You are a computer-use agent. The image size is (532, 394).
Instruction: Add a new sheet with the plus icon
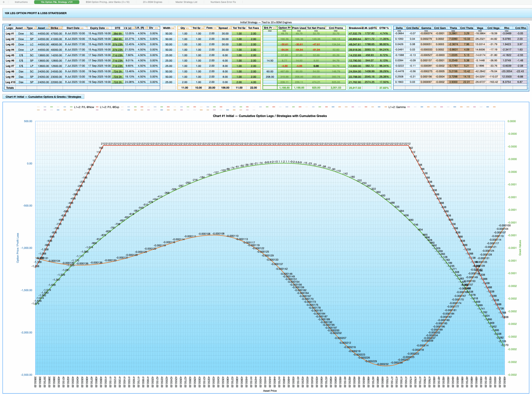click(x=4, y=2)
